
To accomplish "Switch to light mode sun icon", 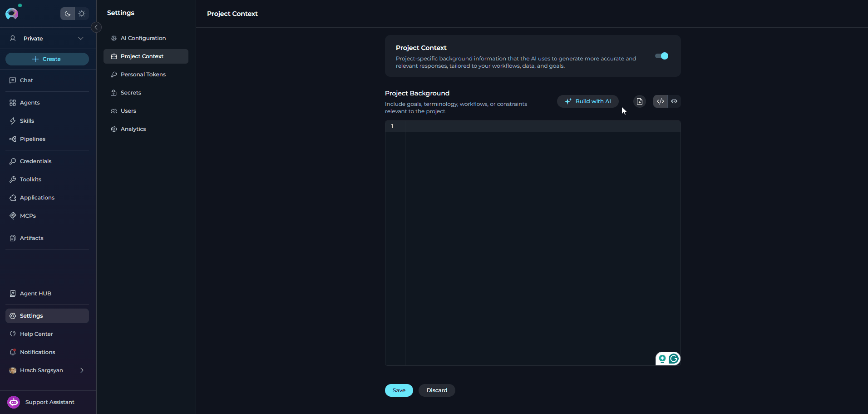I will pyautogui.click(x=82, y=14).
